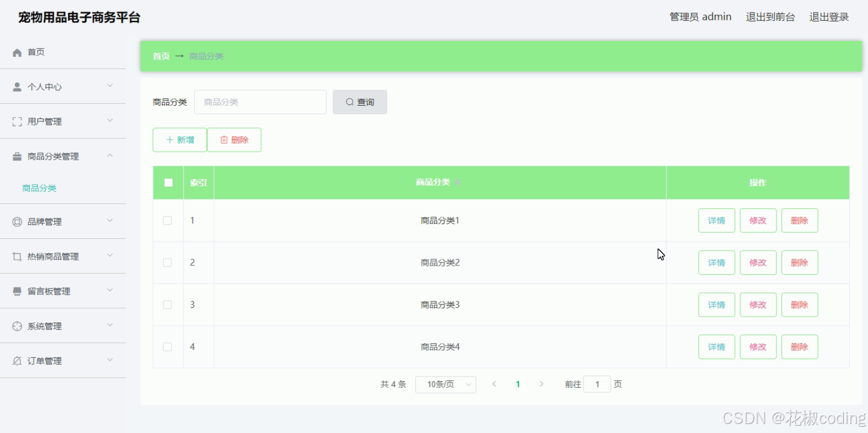
Task: Expand the 用户管理 menu chevron
Action: point(110,121)
